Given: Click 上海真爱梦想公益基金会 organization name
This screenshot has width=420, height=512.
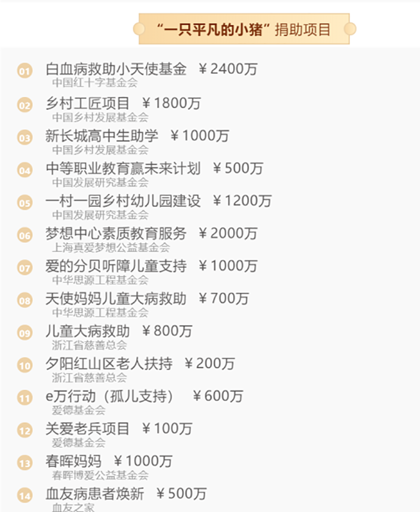Looking at the screenshot, I should [111, 247].
